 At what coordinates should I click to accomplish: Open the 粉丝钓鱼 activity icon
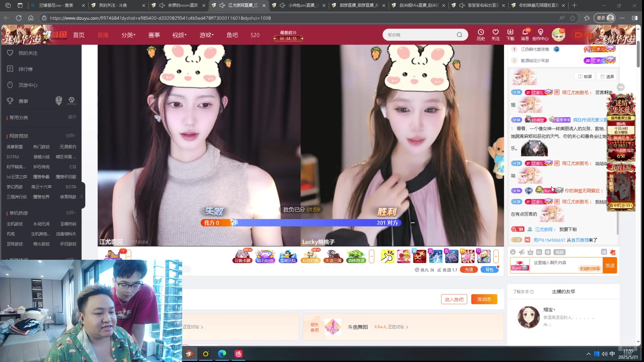click(x=311, y=256)
